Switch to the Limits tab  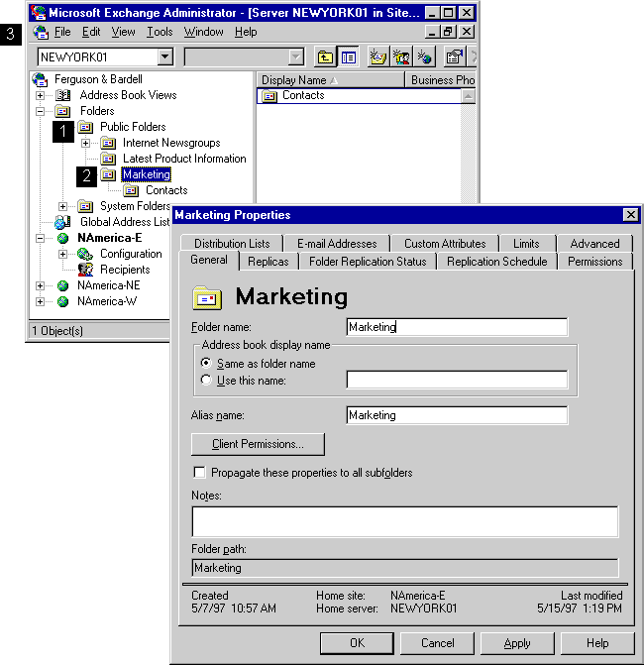click(526, 244)
